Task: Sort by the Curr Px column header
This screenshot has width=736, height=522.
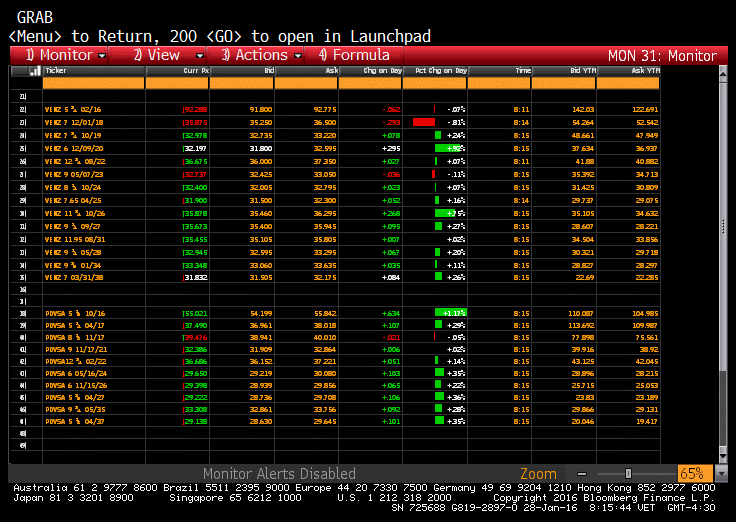Action: pos(177,71)
